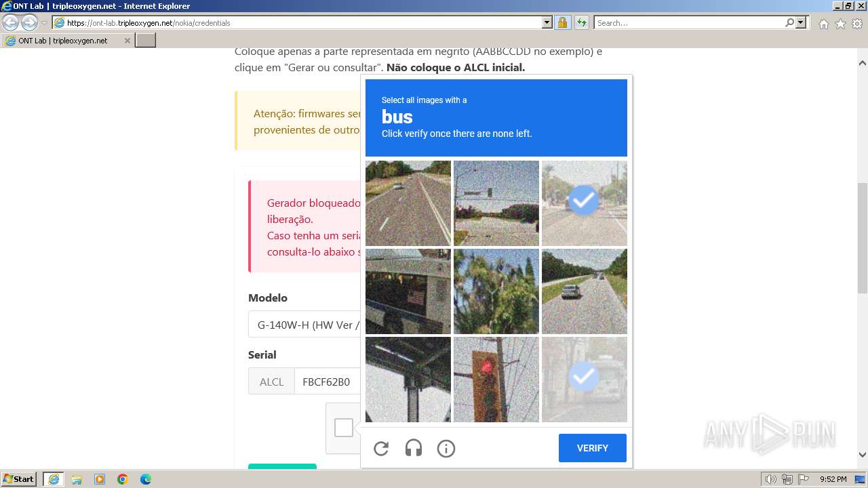Viewport: 868px width, 488px height.
Task: Open Internet Explorer from the taskbar
Action: pyautogui.click(x=53, y=479)
